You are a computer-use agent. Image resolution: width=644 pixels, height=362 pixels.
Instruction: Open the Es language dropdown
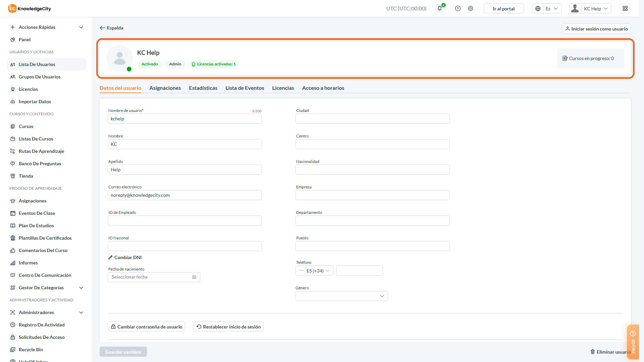(546, 8)
